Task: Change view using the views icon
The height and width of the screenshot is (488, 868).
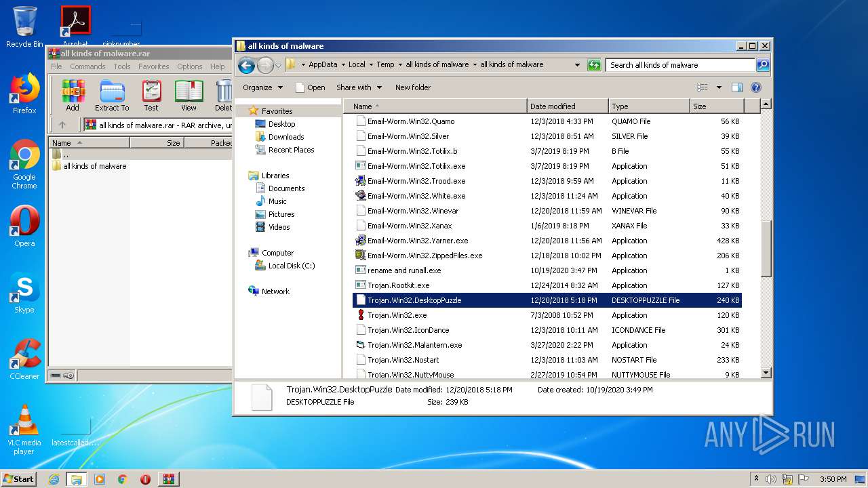Action: tap(703, 87)
